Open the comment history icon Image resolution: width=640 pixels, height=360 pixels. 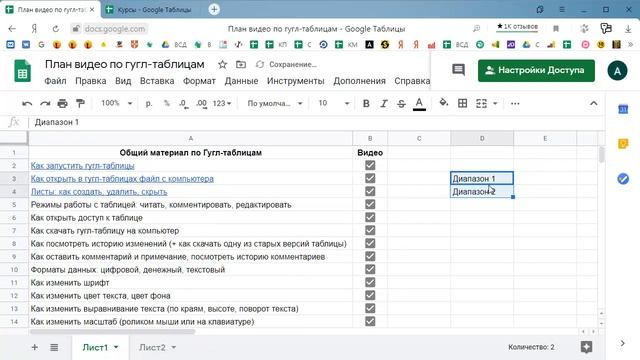click(458, 70)
